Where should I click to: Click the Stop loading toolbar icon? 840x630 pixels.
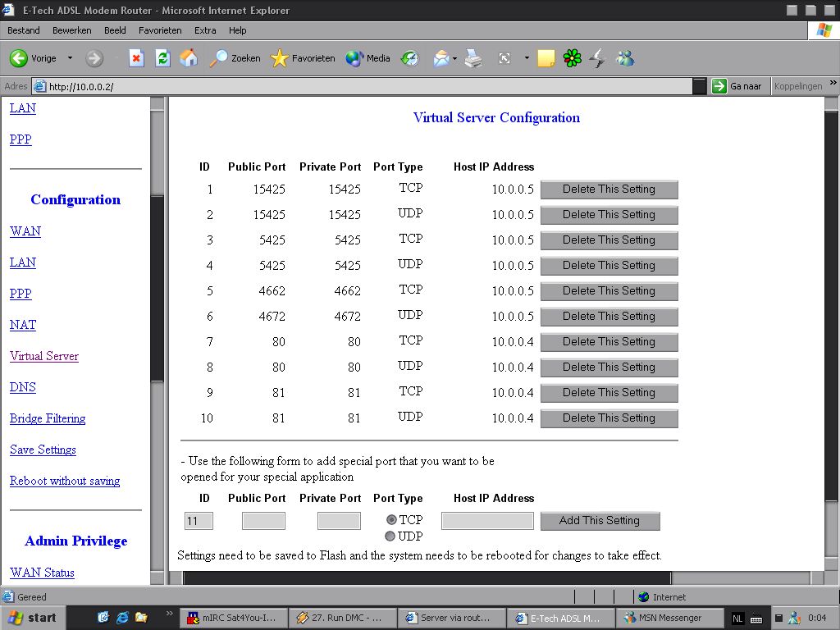tap(137, 58)
